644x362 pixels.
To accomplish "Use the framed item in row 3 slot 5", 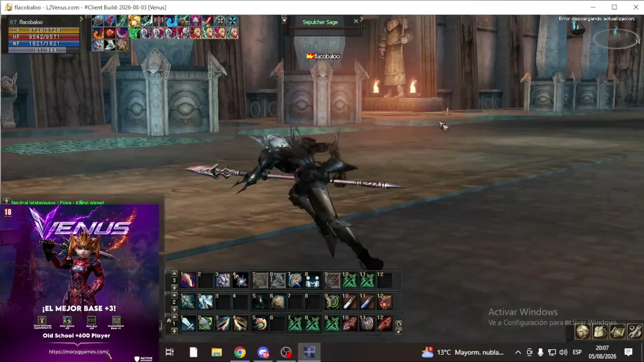I will [x=260, y=280].
